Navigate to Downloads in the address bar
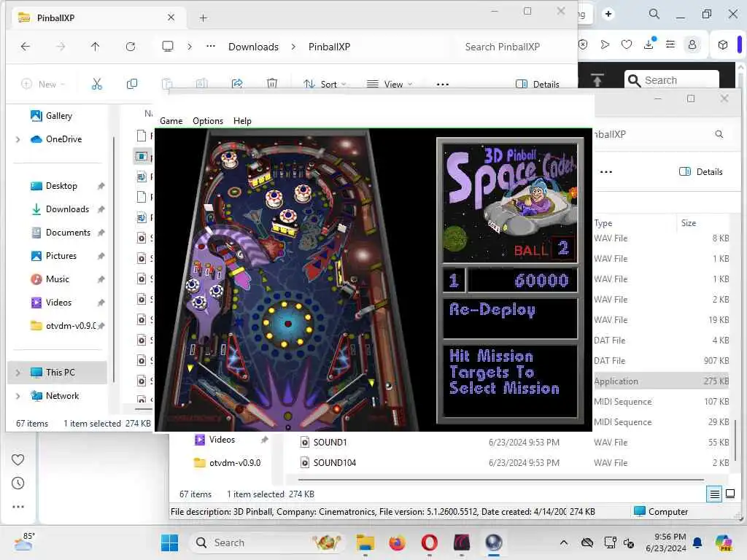747x560 pixels. 253,47
